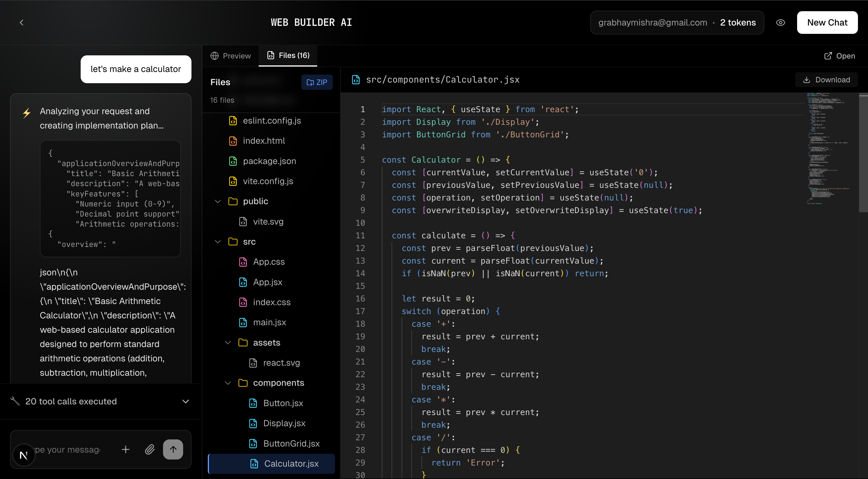868x479 pixels.
Task: Click the New Chat button
Action: 827,22
